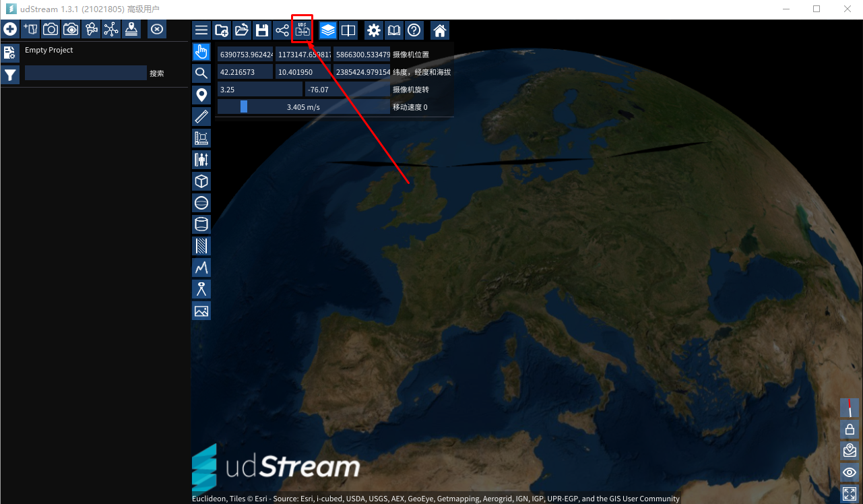Click the compass north indicator
Viewport: 863px width, 504px height.
click(850, 408)
